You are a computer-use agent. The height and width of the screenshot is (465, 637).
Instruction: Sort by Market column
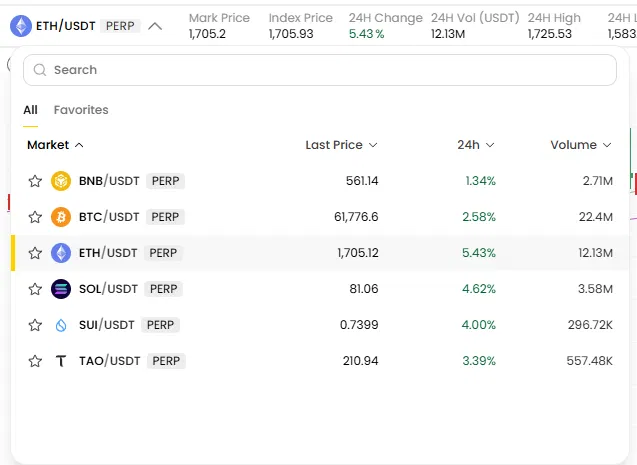tap(55, 145)
